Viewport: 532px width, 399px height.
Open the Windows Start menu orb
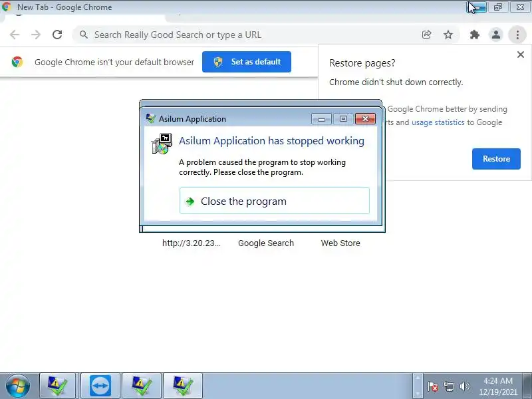(17, 386)
